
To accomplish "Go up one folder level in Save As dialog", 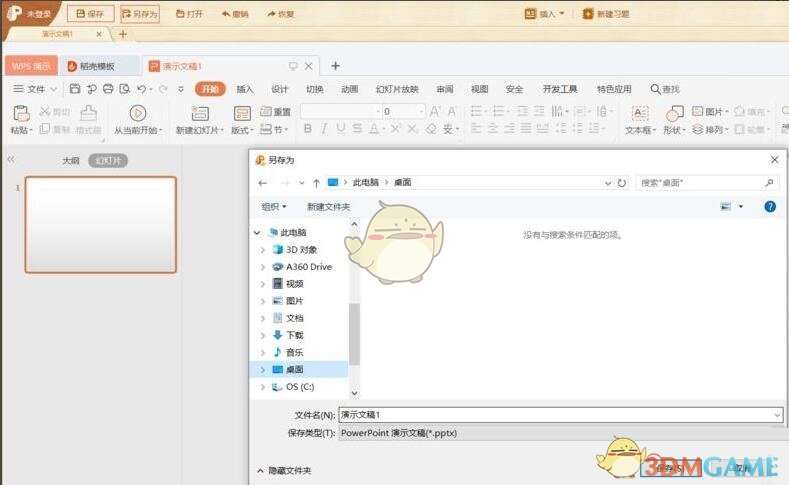I will pos(316,183).
